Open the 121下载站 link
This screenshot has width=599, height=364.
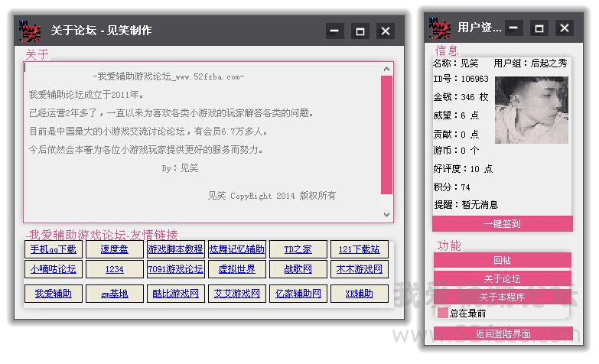(x=360, y=249)
